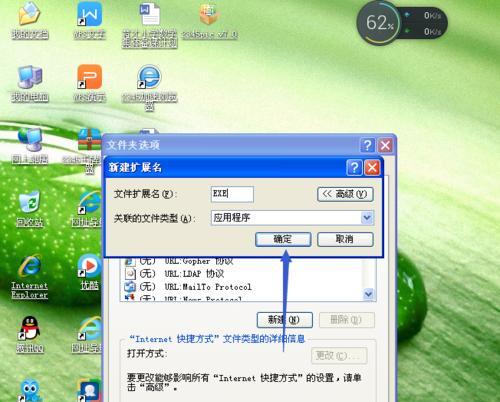500x402 pixels.
Task: Click into the 文件扩展名 field containing EXE
Action: coord(232,194)
